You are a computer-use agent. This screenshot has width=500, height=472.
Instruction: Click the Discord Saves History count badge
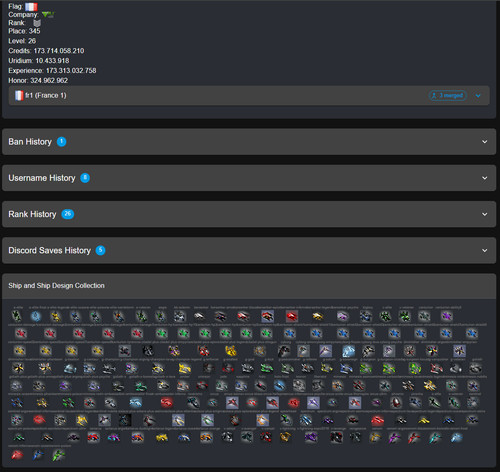click(x=100, y=250)
